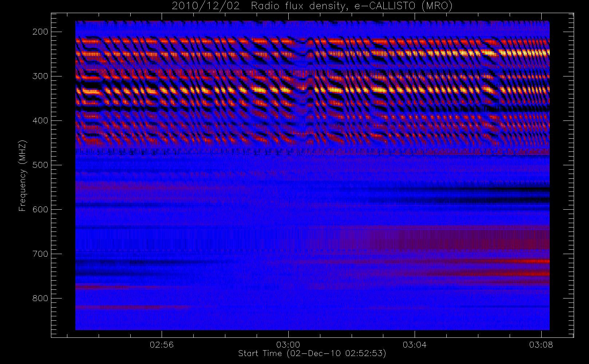Click the 02:56 time tick label

pyautogui.click(x=162, y=344)
